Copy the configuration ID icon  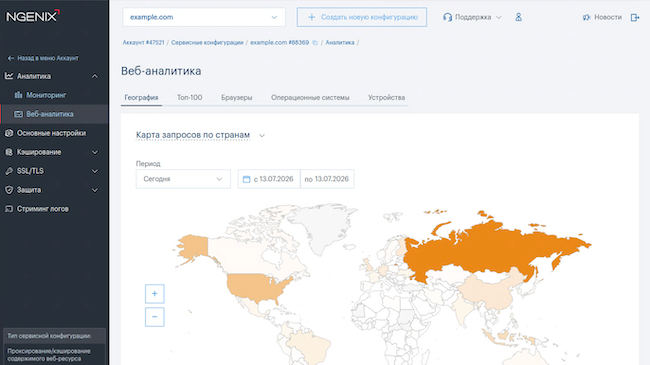pos(315,42)
